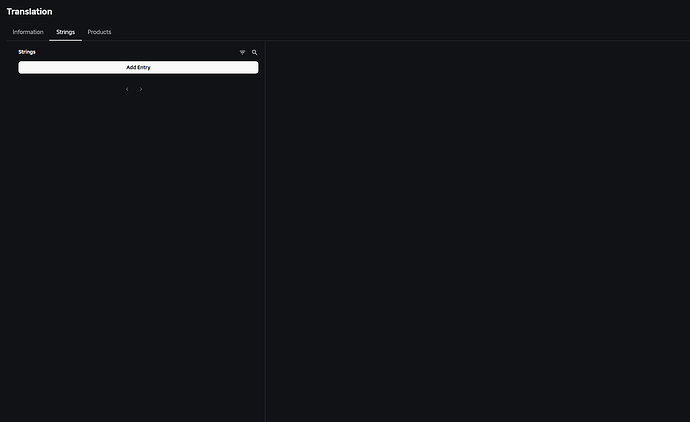Click the Add Entry button

[138, 67]
